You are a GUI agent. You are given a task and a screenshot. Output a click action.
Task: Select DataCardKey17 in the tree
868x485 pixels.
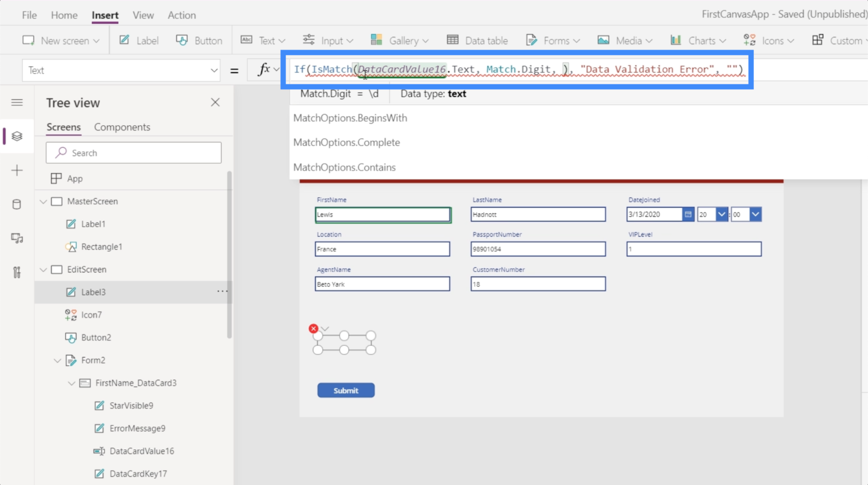click(138, 474)
